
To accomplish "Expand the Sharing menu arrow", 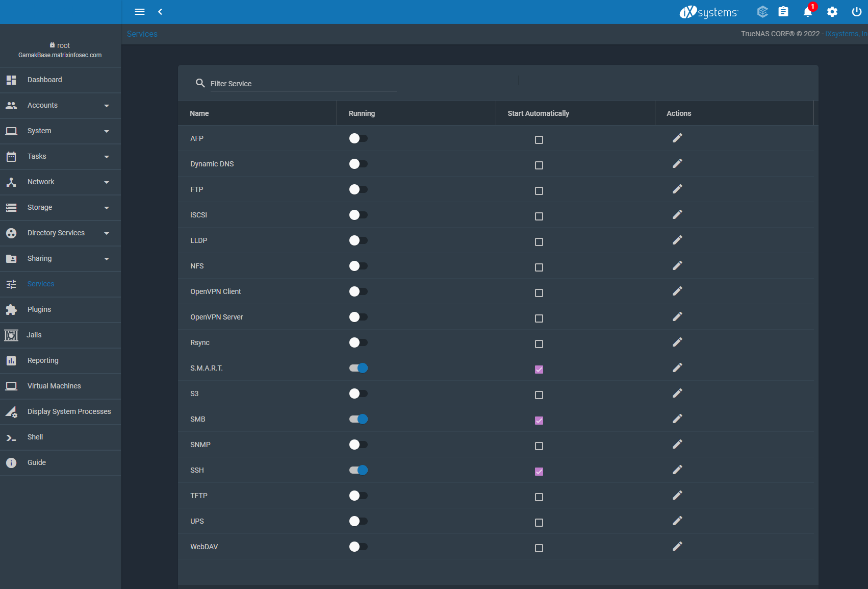I will [x=107, y=259].
